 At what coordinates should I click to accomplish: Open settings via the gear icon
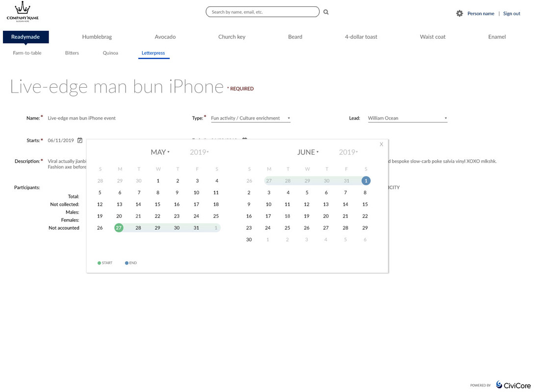(x=459, y=14)
